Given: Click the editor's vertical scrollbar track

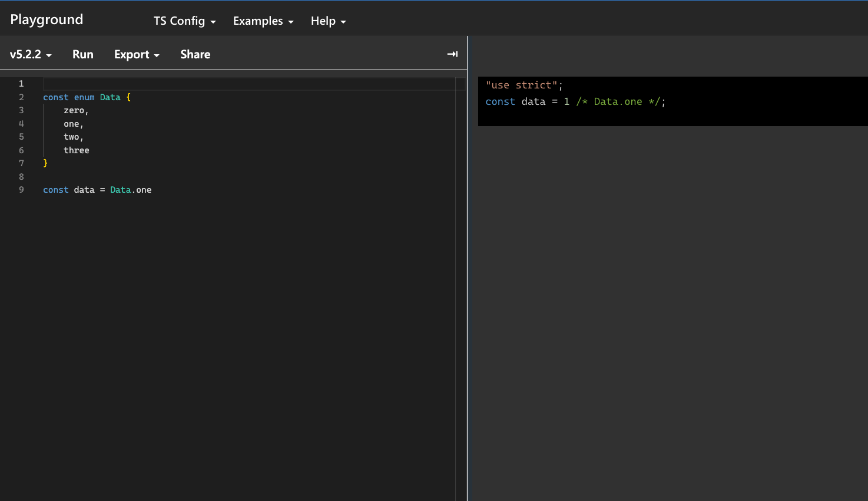Looking at the screenshot, I should [460, 289].
